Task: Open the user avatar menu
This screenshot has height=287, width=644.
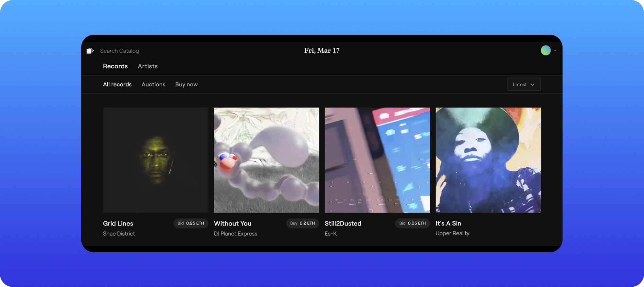Action: click(x=546, y=50)
